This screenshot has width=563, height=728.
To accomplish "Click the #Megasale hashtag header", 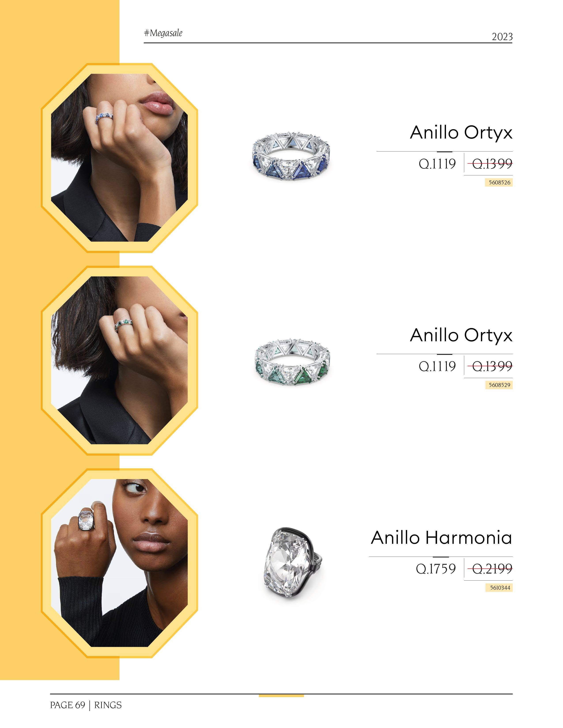I will (163, 33).
